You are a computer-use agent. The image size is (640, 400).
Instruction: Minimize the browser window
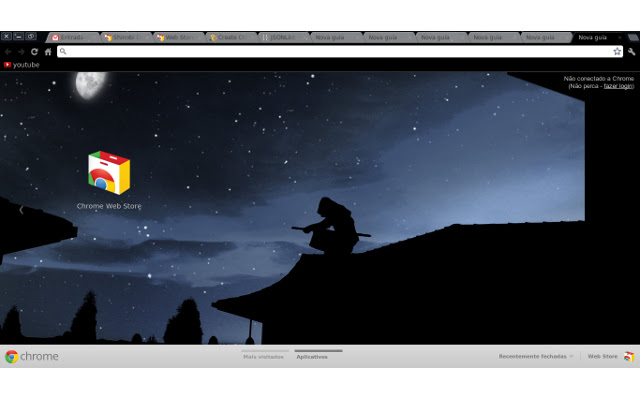tap(18, 36)
